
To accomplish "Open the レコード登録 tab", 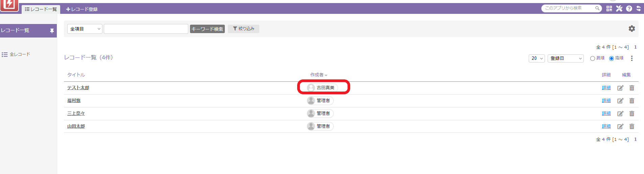I will click(82, 9).
